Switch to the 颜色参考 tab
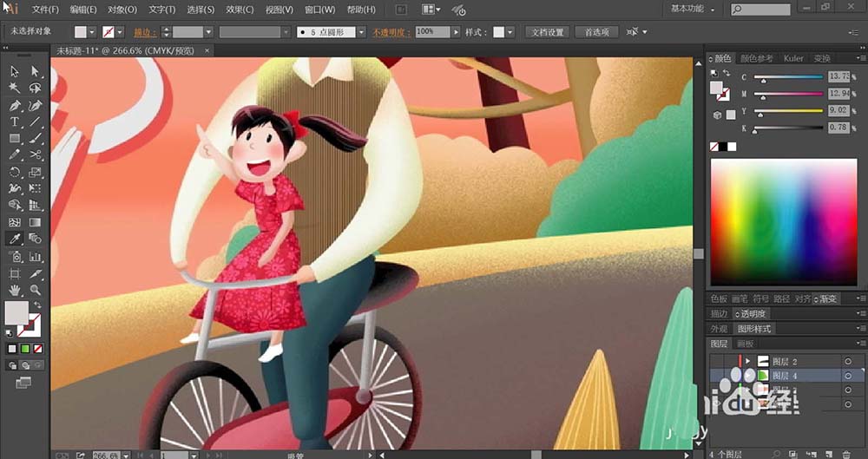 757,58
